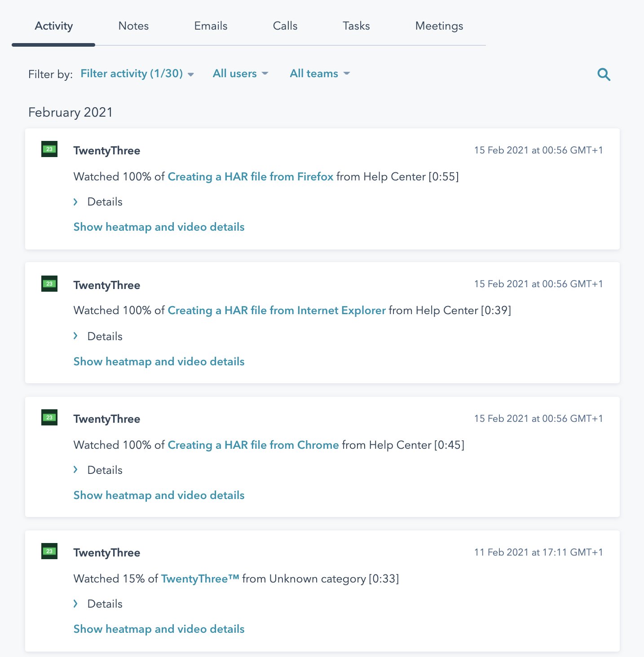Open Creating a HAR file from Chrome link
The image size is (644, 657).
click(x=253, y=445)
